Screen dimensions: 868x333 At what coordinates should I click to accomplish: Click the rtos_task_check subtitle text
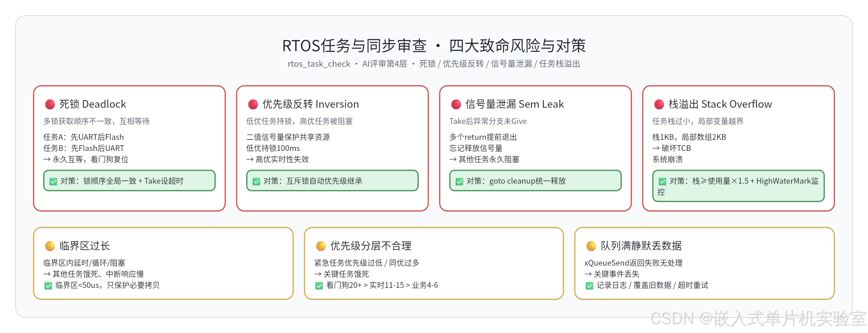click(319, 64)
